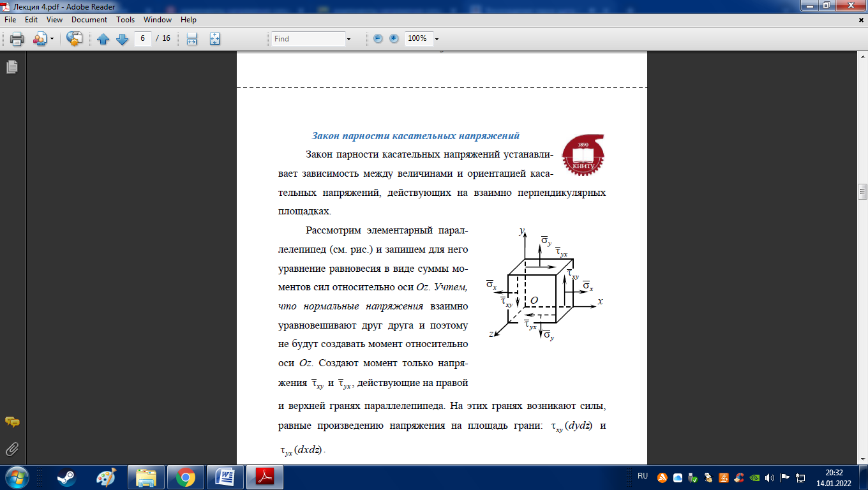This screenshot has height=490, width=868.
Task: Click the globe web conference toolbar icon
Action: tap(75, 39)
